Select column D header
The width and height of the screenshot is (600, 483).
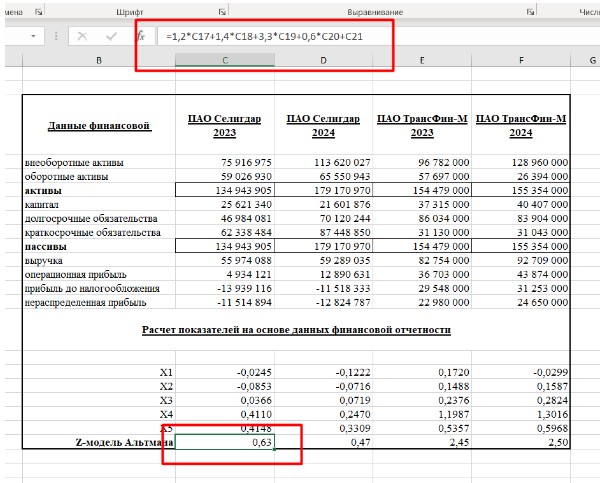tap(323, 62)
